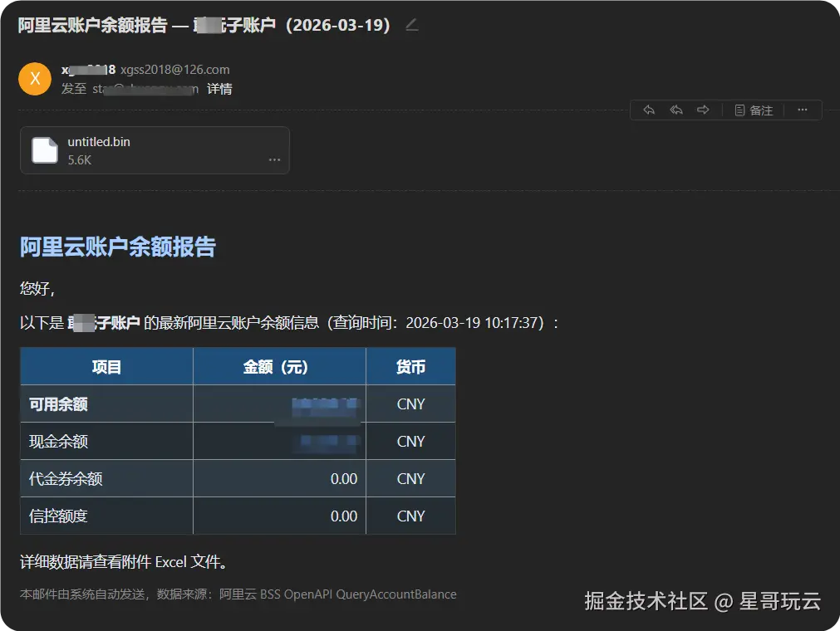
Task: Show recipient details via 详情 link
Action: point(219,89)
